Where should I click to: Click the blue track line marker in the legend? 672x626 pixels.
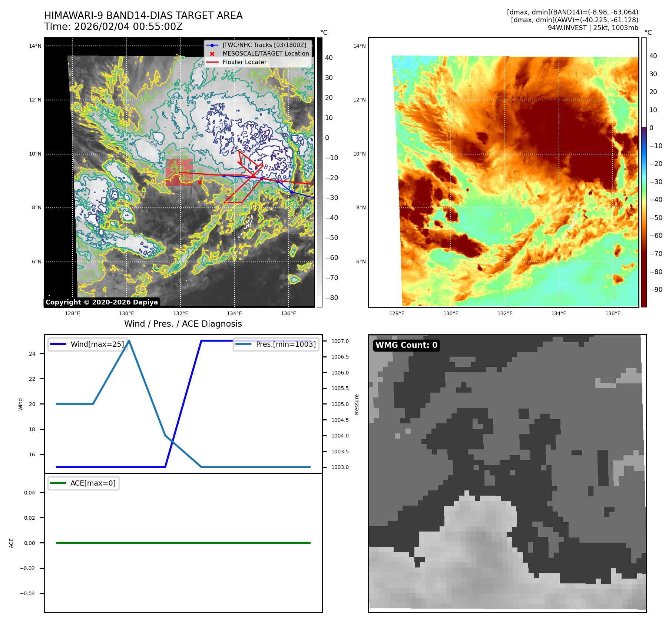[x=212, y=45]
